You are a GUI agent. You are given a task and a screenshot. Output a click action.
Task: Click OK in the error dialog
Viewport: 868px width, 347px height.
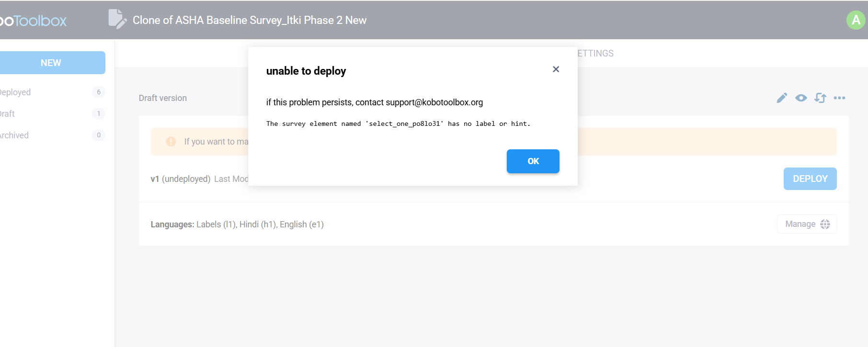(533, 161)
